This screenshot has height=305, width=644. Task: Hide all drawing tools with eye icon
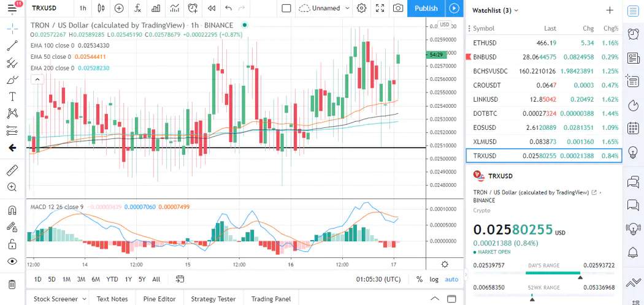(12, 261)
